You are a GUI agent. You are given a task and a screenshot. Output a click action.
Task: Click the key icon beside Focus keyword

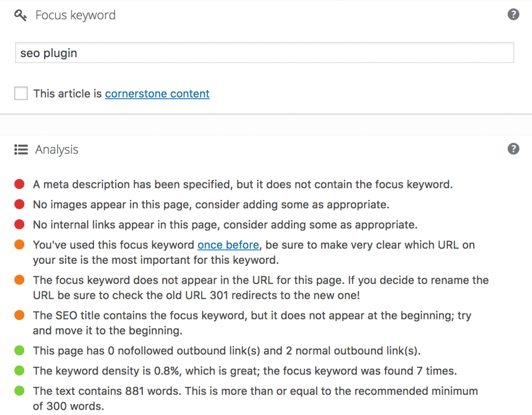click(x=21, y=15)
